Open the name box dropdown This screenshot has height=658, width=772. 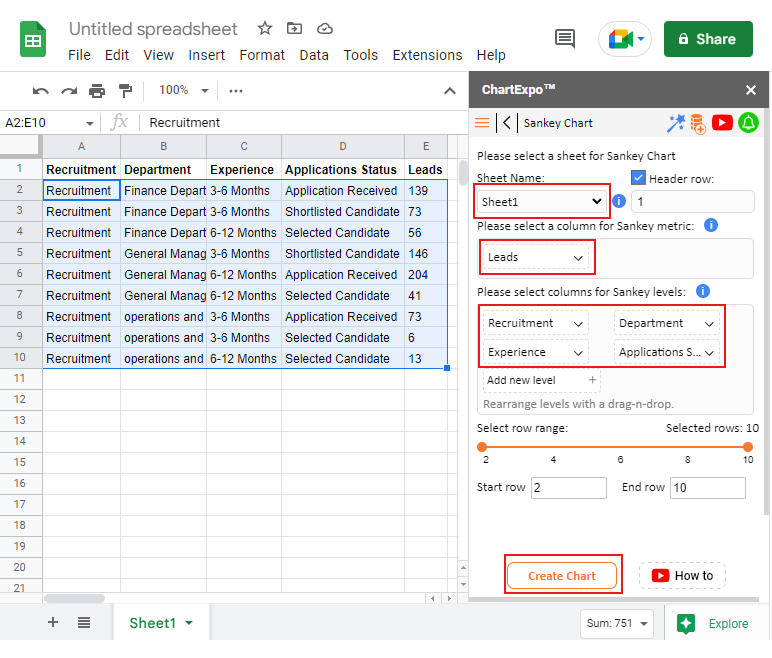(x=90, y=123)
